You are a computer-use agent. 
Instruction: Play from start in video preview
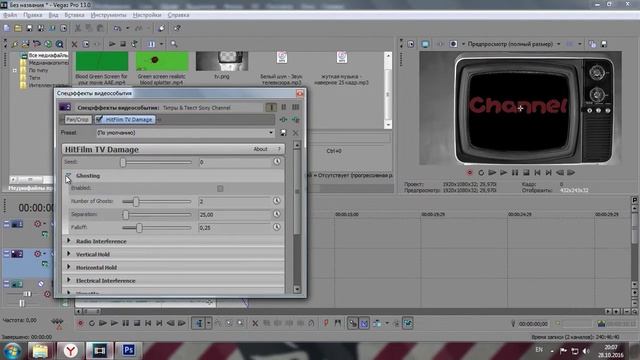(x=492, y=173)
